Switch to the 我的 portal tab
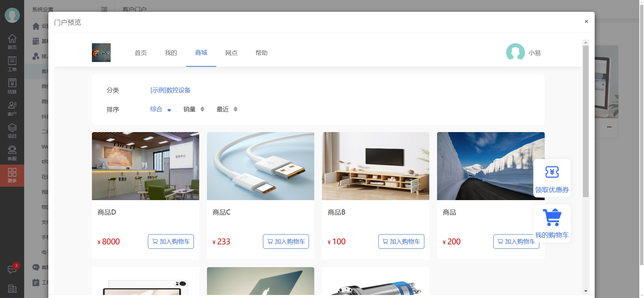644x298 pixels. point(171,53)
